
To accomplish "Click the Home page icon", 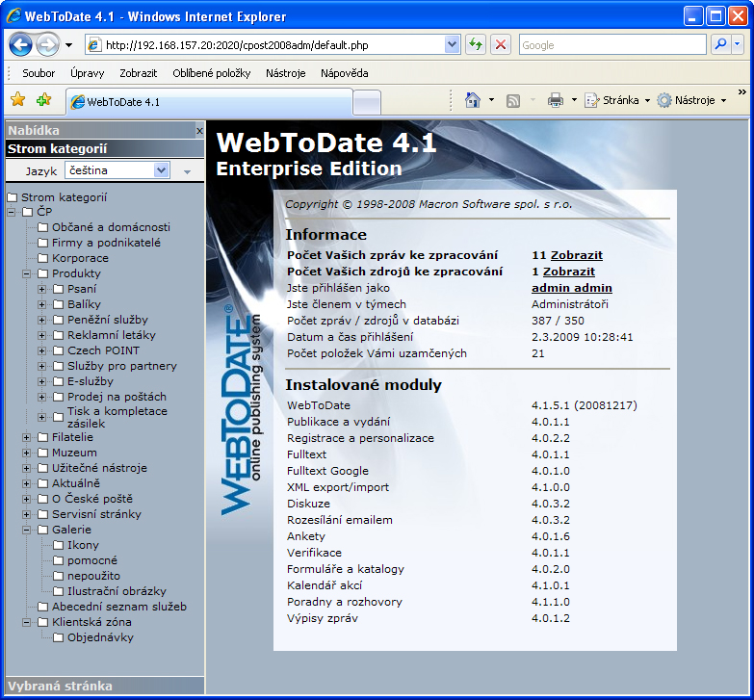I will [473, 100].
